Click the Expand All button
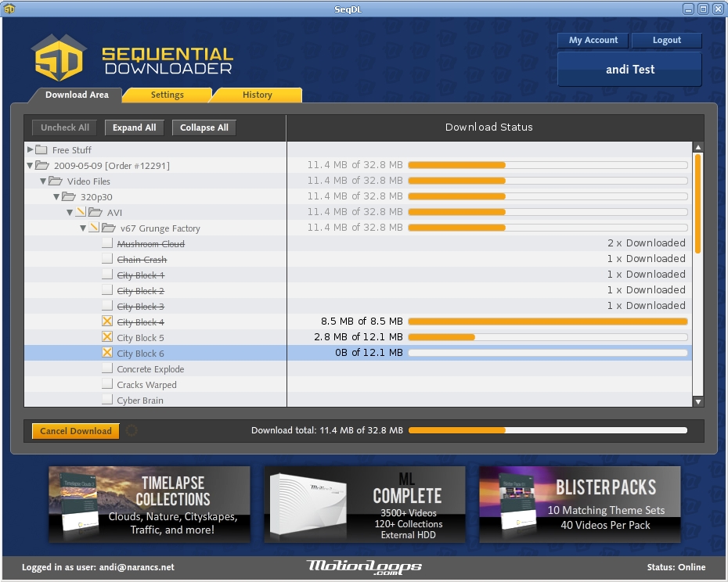Screen dimensions: 728x582 coord(134,128)
